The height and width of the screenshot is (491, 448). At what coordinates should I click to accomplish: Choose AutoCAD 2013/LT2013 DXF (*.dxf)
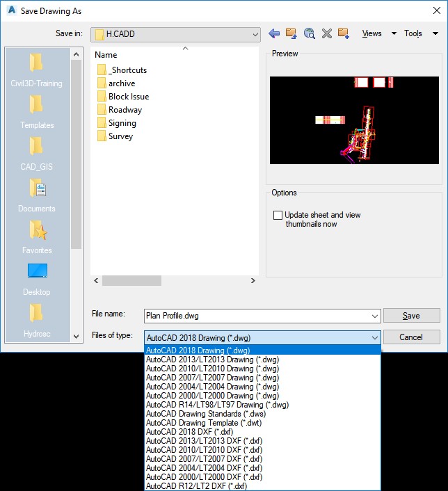(262, 441)
